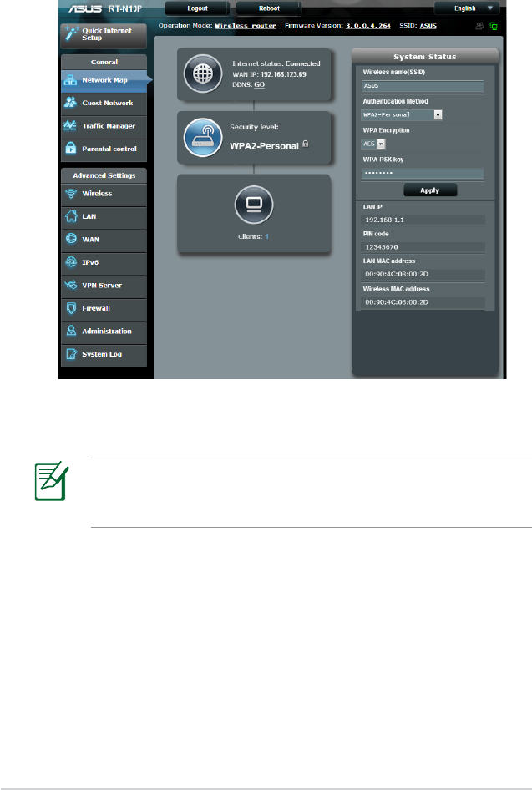Image resolution: width=532 pixels, height=790 pixels.
Task: Click the Guest Network people icon
Action: [x=70, y=103]
